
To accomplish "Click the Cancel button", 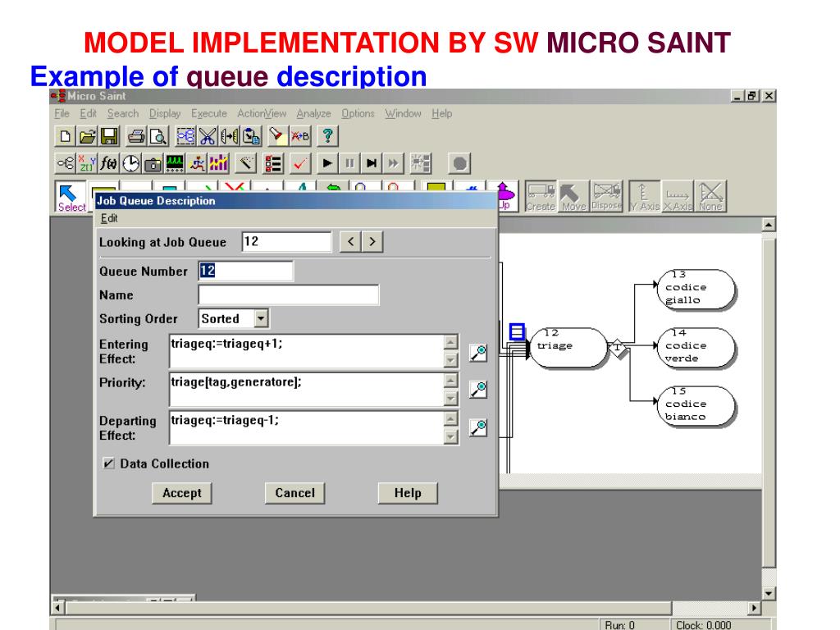I will point(294,493).
